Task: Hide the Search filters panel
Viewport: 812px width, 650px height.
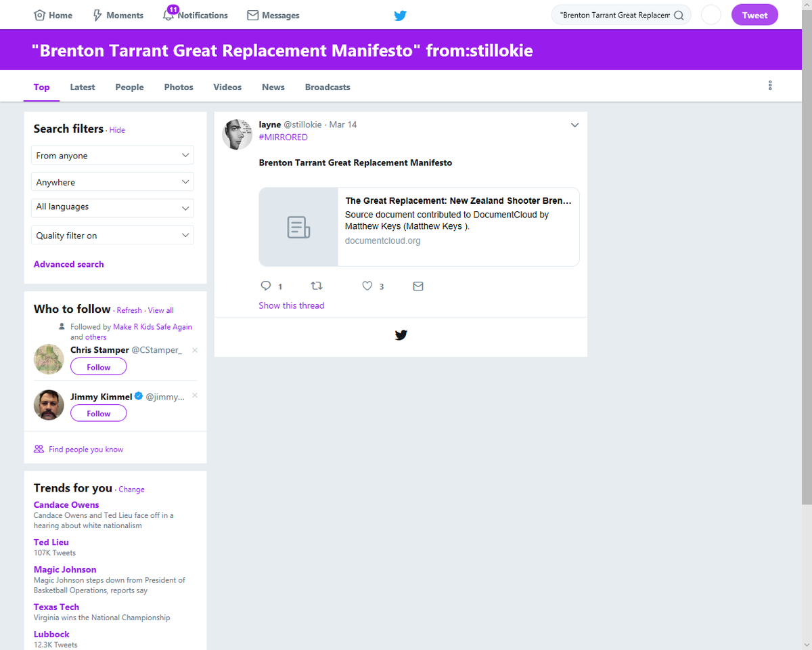Action: click(117, 130)
